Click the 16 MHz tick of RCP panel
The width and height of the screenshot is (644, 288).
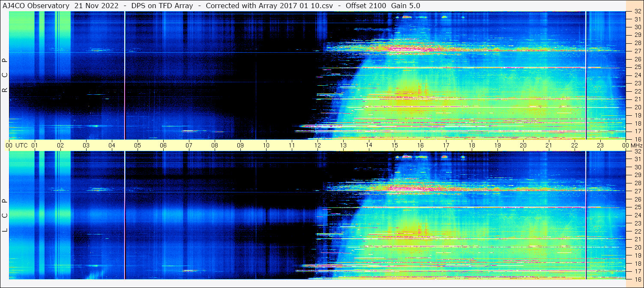(637, 139)
